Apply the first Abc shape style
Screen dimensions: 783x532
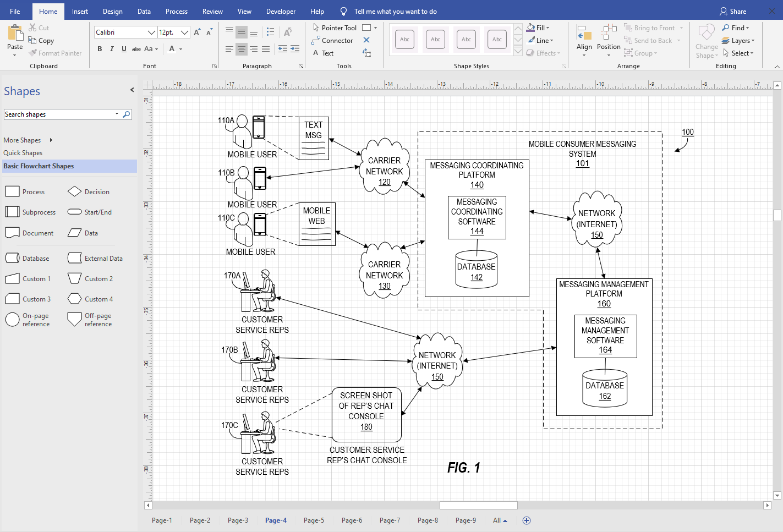[x=404, y=40]
